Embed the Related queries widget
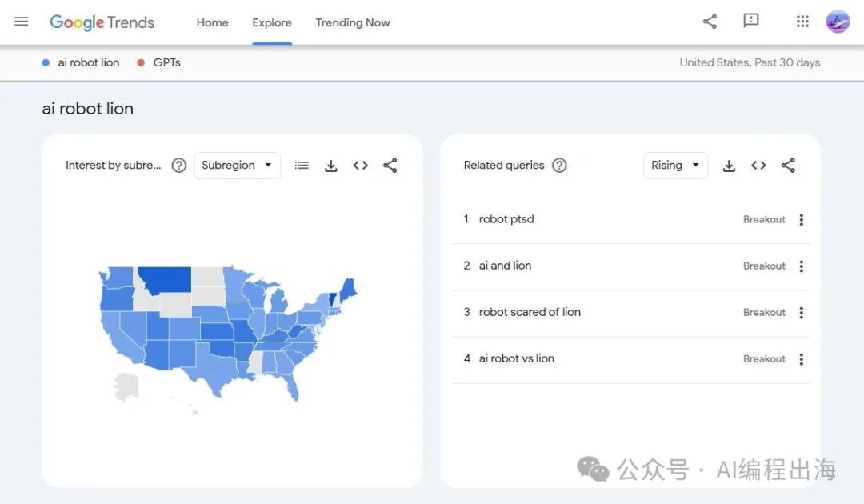 coord(758,166)
